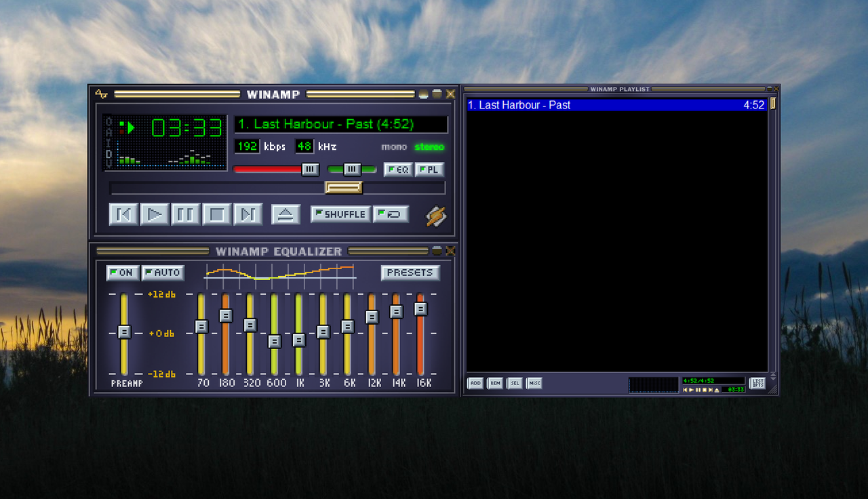Click the 16K band slider handle
This screenshot has height=499, width=868.
coord(421,308)
